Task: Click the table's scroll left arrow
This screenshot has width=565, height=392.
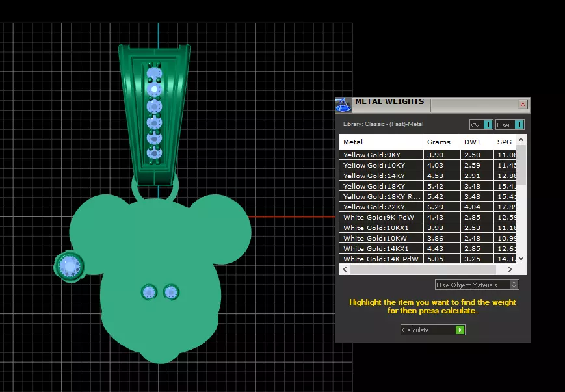Action: coord(345,269)
